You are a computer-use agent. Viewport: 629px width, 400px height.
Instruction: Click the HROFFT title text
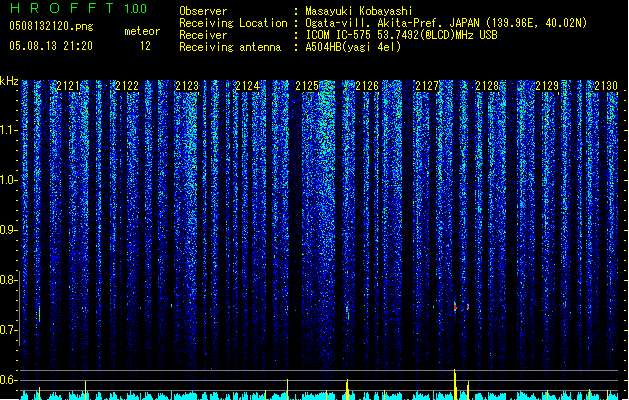point(62,8)
